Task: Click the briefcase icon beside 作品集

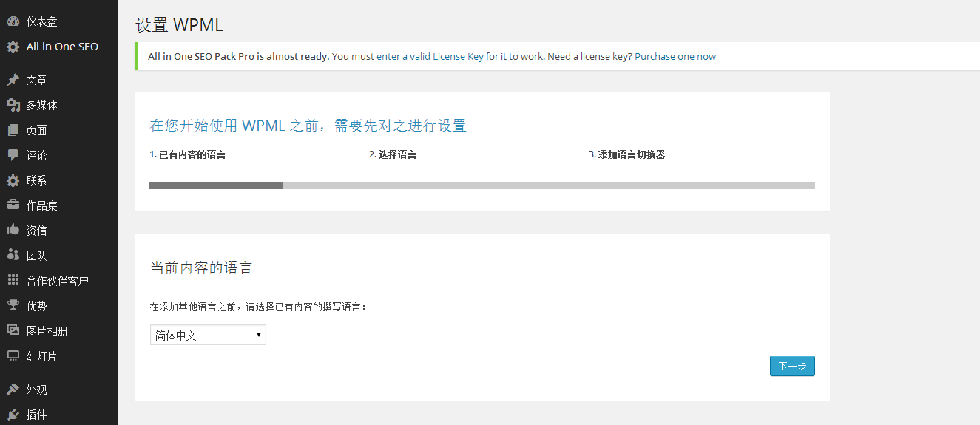Action: point(13,205)
